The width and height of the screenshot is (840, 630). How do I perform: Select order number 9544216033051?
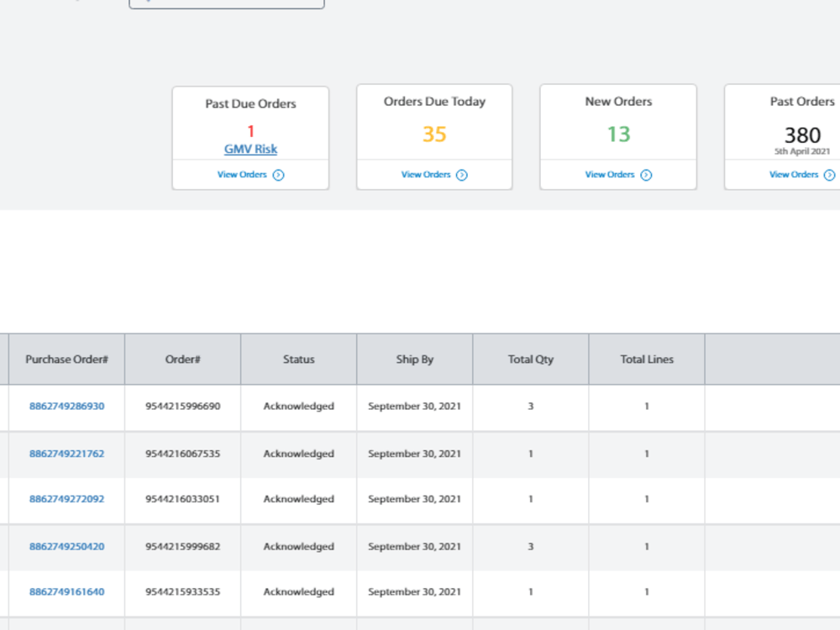coord(182,499)
